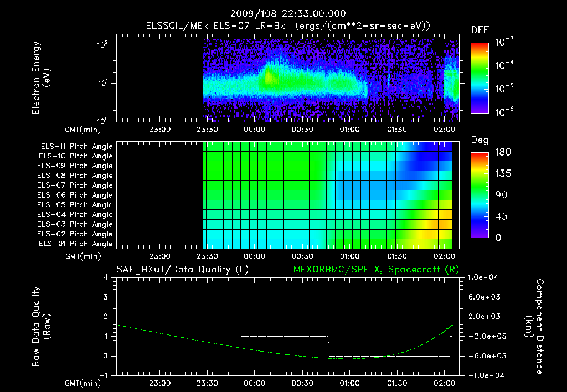Click the '135' degree tick label
This screenshot has height=392, width=567.
[503, 174]
